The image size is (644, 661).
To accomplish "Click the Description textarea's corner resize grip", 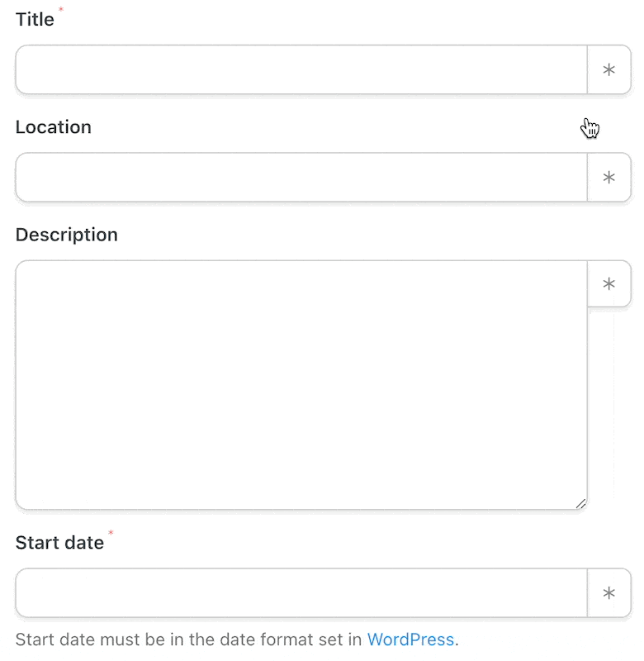I will [580, 503].
